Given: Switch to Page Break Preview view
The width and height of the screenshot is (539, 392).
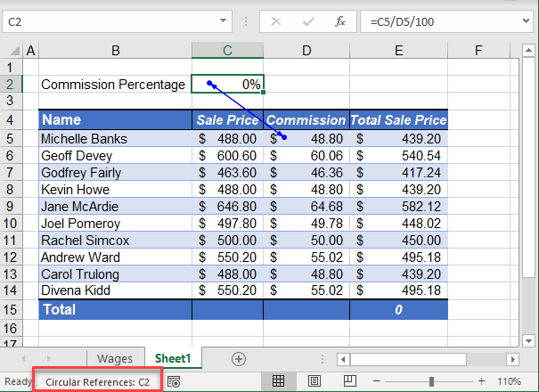Looking at the screenshot, I should coord(349,381).
